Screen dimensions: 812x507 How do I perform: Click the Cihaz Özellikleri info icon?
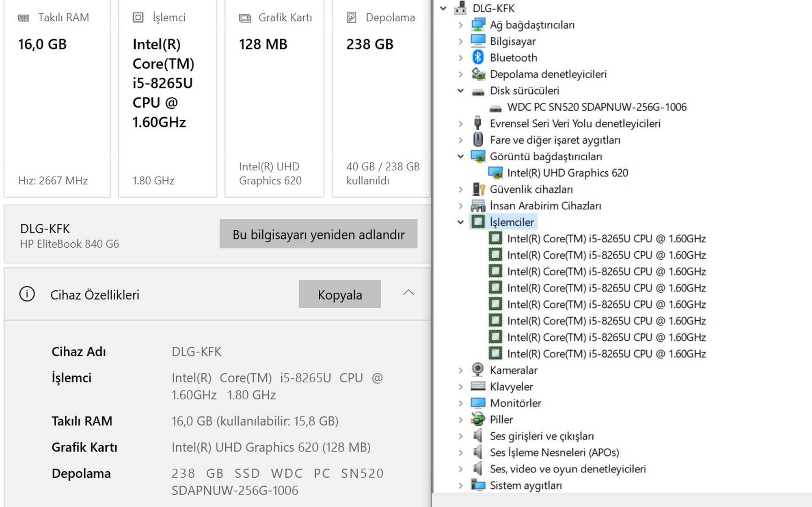pyautogui.click(x=27, y=294)
